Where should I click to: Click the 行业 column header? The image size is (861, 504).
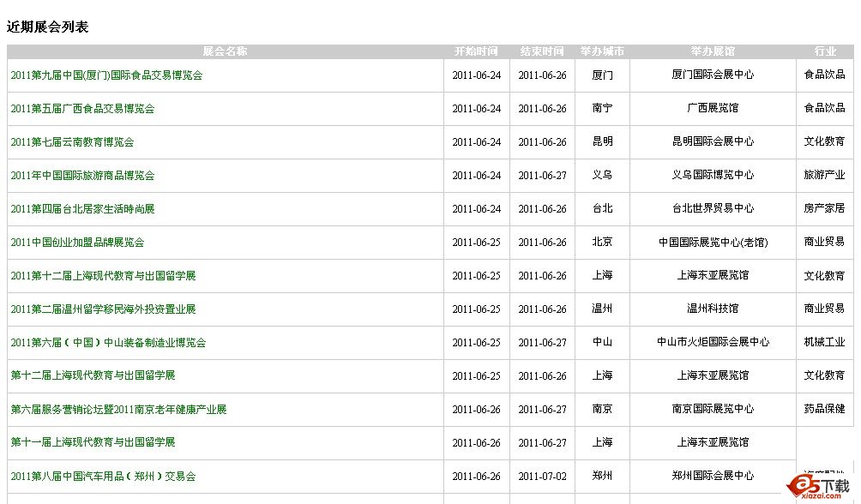pos(825,51)
